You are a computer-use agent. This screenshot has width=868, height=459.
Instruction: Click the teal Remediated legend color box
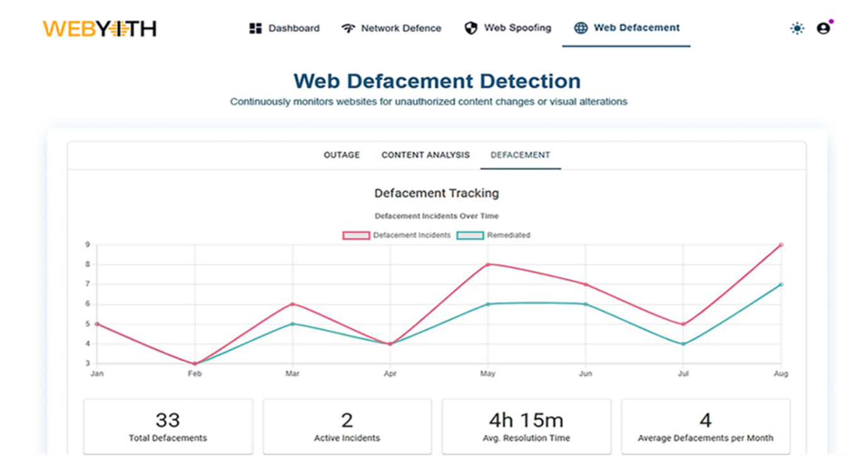tap(470, 235)
